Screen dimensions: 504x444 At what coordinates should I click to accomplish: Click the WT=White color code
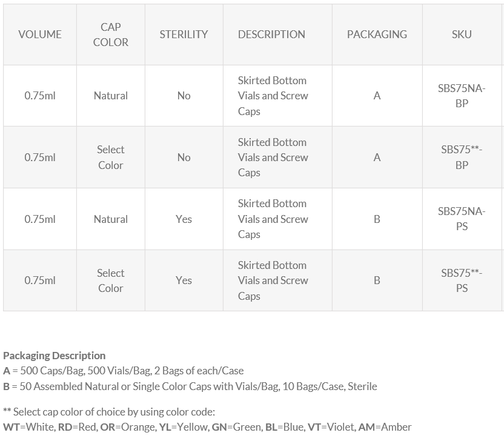(28, 427)
